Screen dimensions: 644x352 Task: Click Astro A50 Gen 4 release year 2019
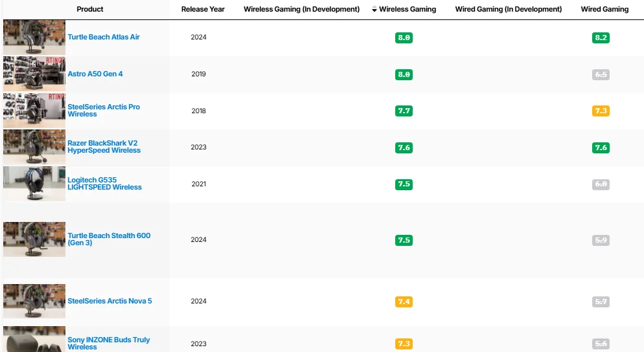[198, 74]
